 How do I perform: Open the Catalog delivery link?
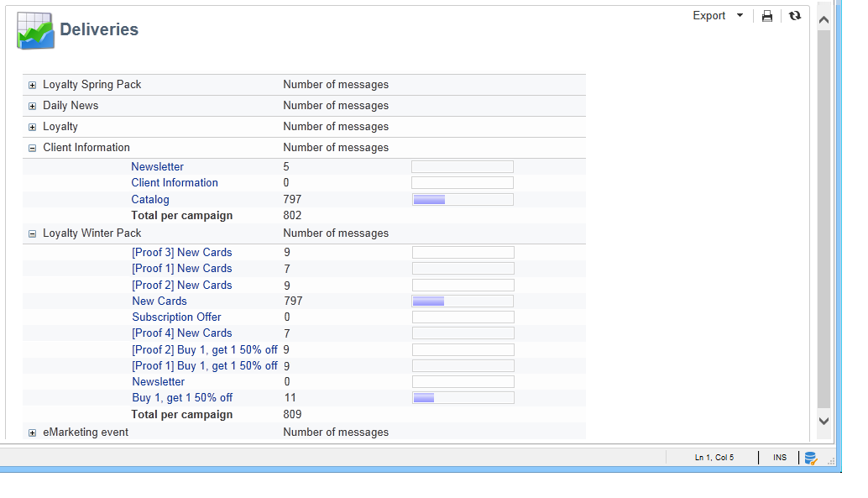[x=150, y=199]
